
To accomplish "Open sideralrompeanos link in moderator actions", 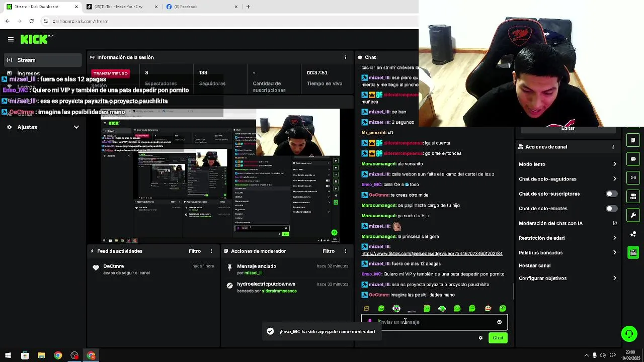I will (x=279, y=291).
